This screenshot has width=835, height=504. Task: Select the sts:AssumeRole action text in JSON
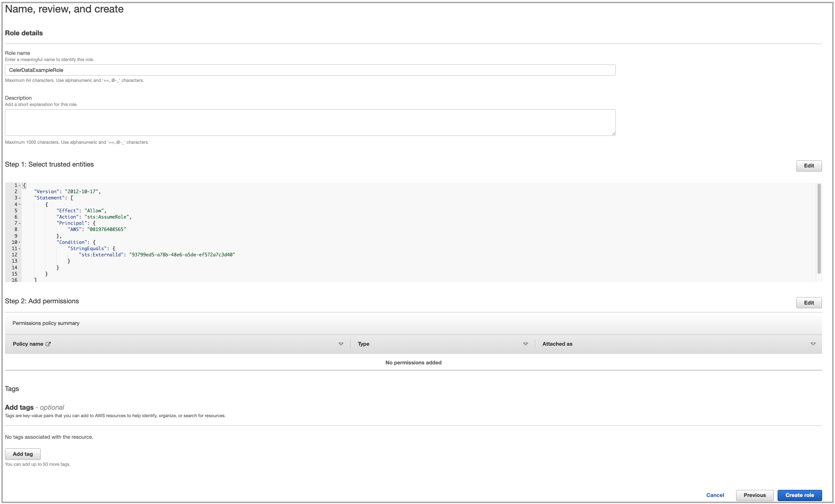pyautogui.click(x=106, y=217)
